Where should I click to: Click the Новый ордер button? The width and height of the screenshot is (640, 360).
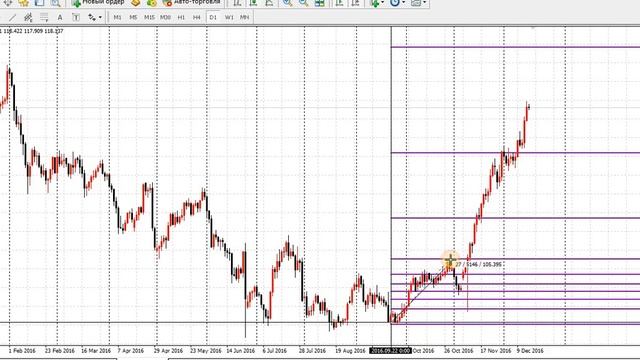98,3
